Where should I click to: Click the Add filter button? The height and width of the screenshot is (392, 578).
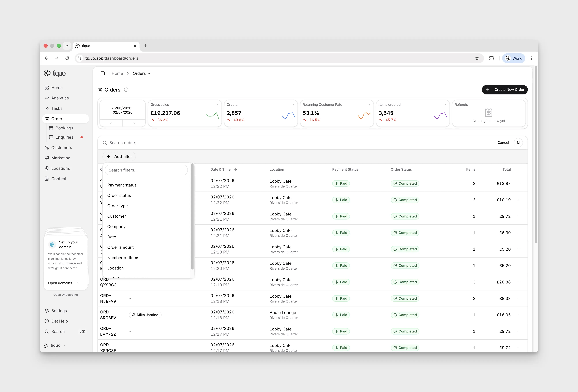pyautogui.click(x=119, y=157)
